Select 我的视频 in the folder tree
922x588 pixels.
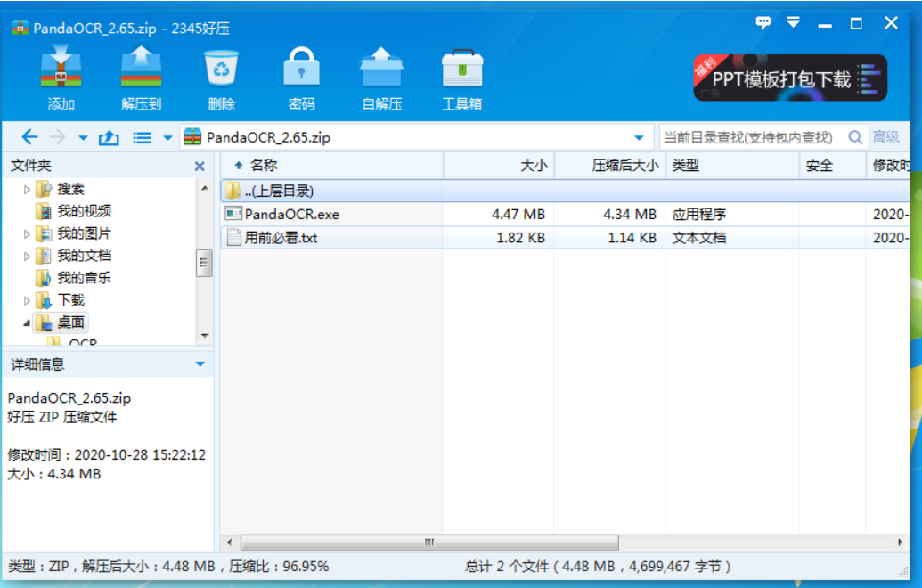[84, 211]
